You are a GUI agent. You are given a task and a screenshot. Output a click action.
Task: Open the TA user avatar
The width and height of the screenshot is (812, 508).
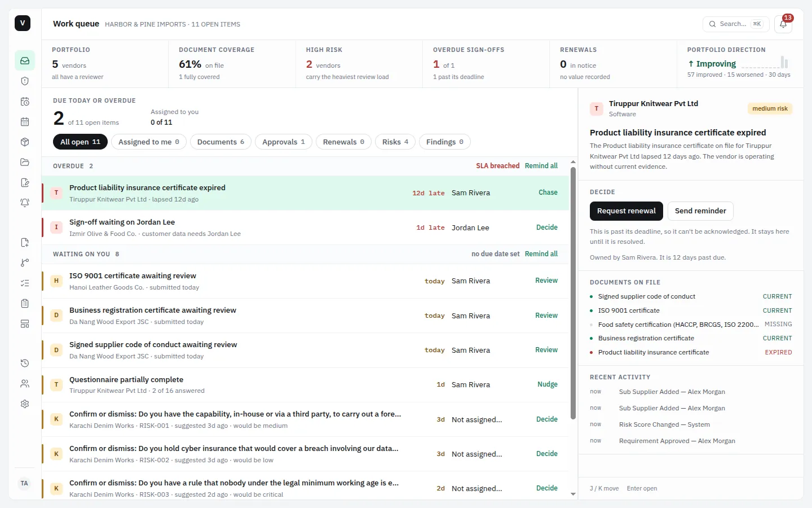pos(24,483)
